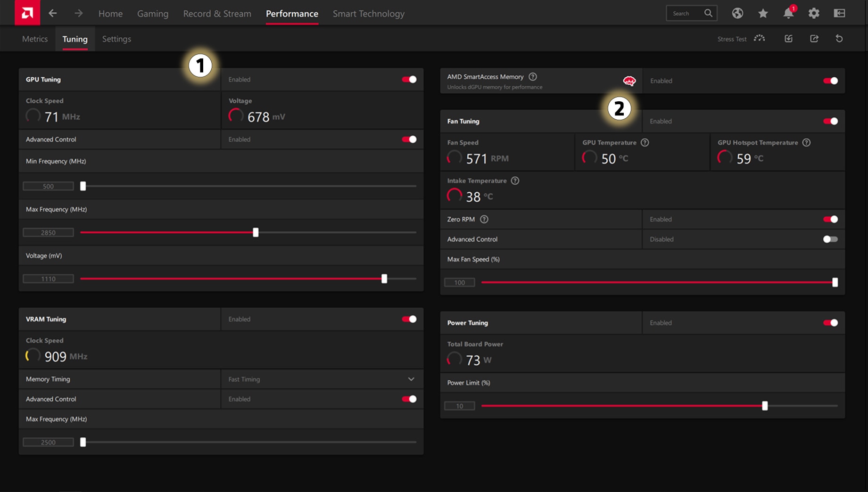Click the 678 mV voltage reading
The width and height of the screenshot is (868, 492).
(266, 117)
